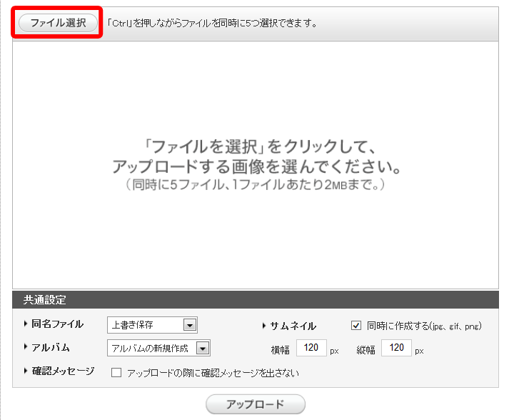
Task: Enable the 確認メッセージを出さない checkbox
Action: [116, 373]
